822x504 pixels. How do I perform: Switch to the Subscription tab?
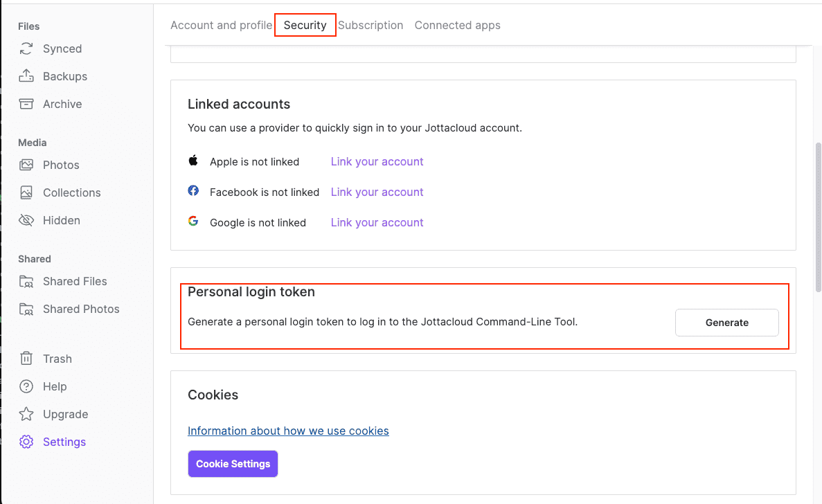pyautogui.click(x=370, y=25)
